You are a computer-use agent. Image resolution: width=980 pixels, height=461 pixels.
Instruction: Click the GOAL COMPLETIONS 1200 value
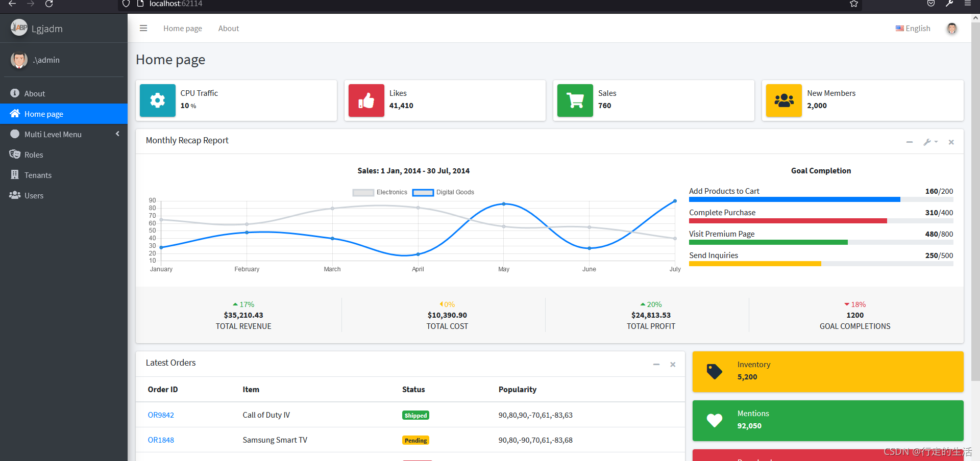coord(855,315)
